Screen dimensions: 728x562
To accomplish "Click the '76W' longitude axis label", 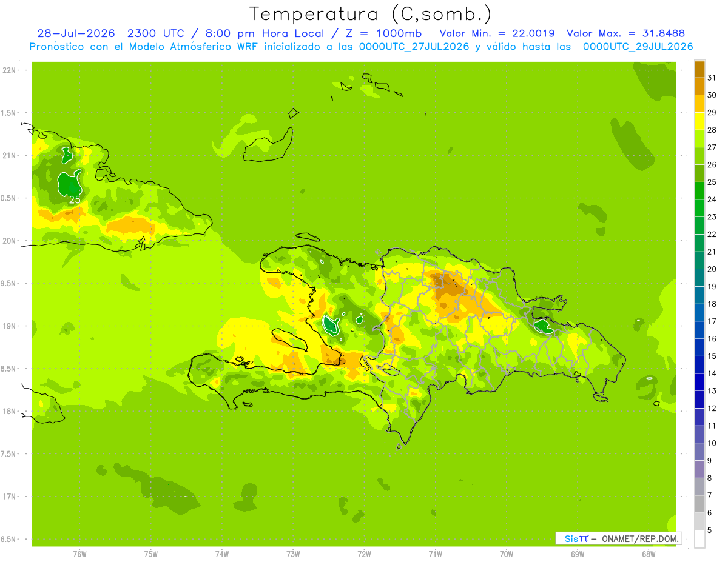I will (x=79, y=554).
